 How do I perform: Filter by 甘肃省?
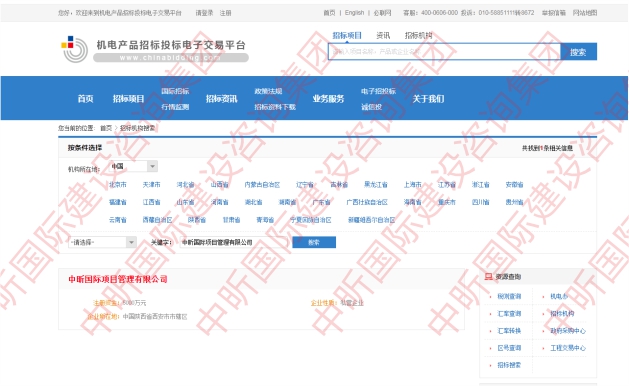[231, 220]
